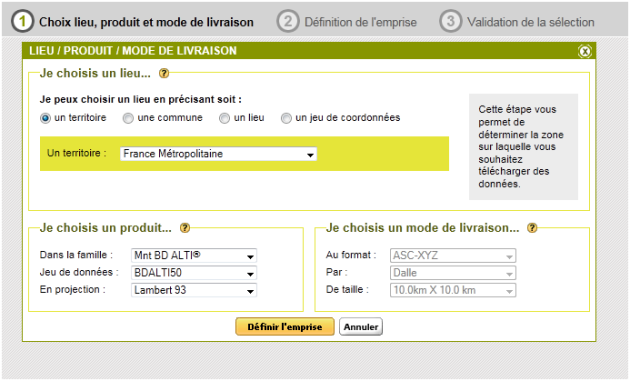Image resolution: width=630 pixels, height=381 pixels.
Task: Click the 'LIEU / PRODUIT / MODE DE LIVRAISON' title
Action: coord(133,51)
